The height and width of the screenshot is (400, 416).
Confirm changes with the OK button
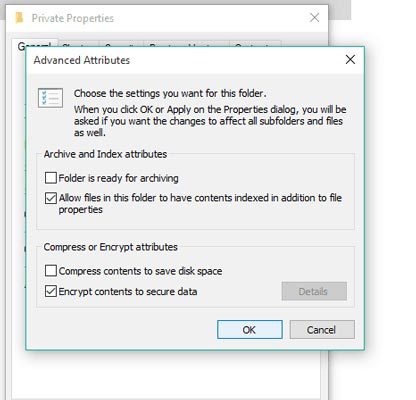point(250,330)
